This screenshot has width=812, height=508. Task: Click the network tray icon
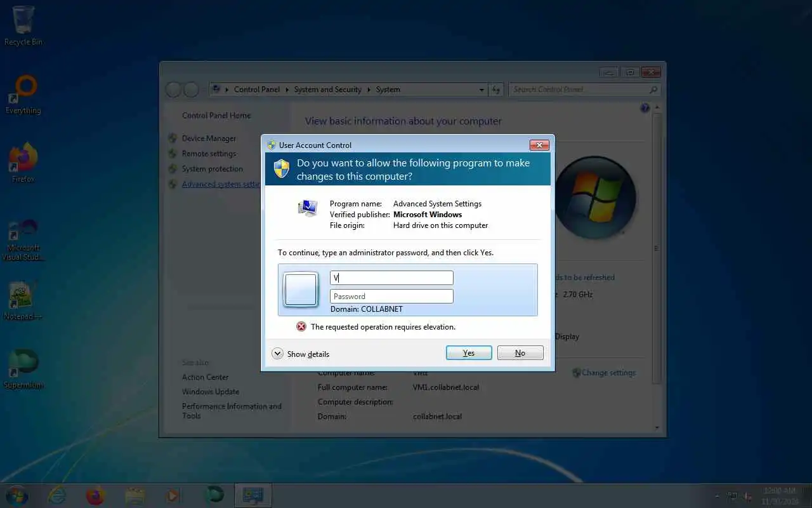733,496
